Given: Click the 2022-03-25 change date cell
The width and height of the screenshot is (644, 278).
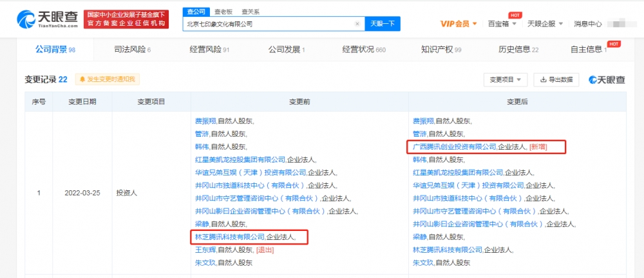Looking at the screenshot, I should tap(82, 192).
